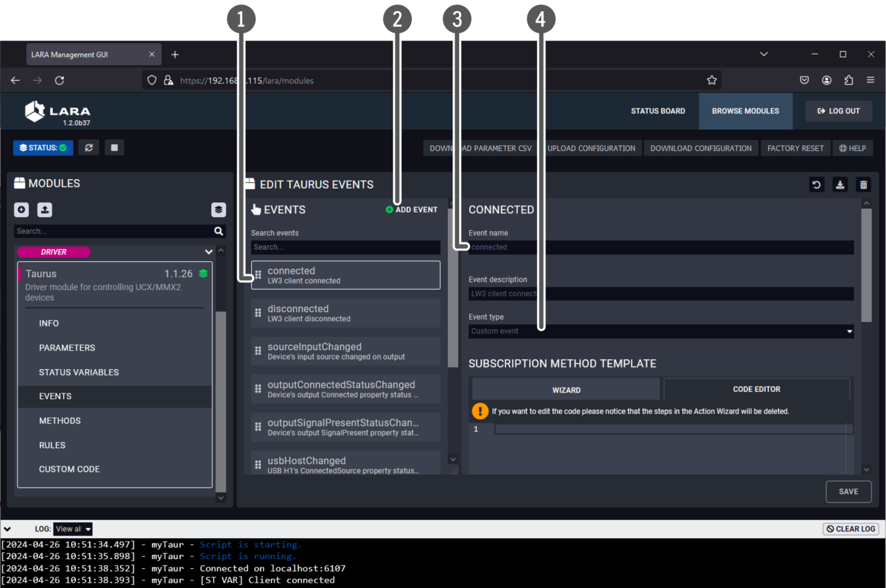This screenshot has height=588, width=886.
Task: Click the trash delete icon
Action: [x=863, y=185]
